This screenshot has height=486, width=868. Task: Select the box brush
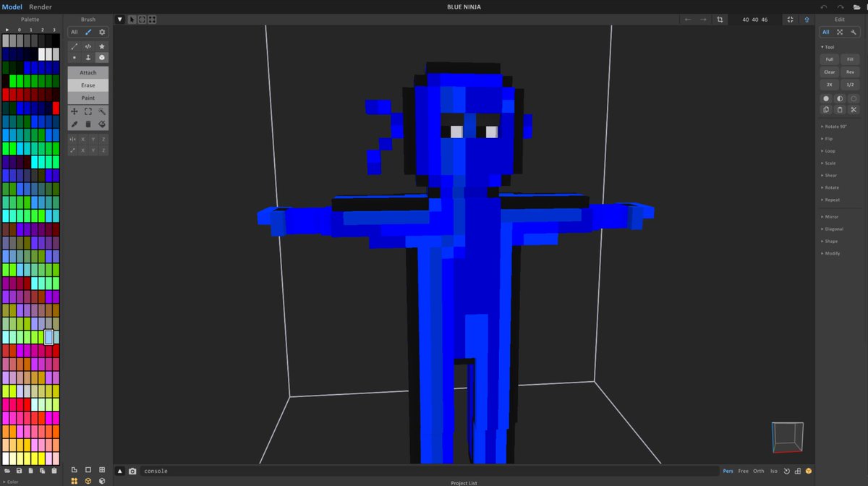pos(102,57)
